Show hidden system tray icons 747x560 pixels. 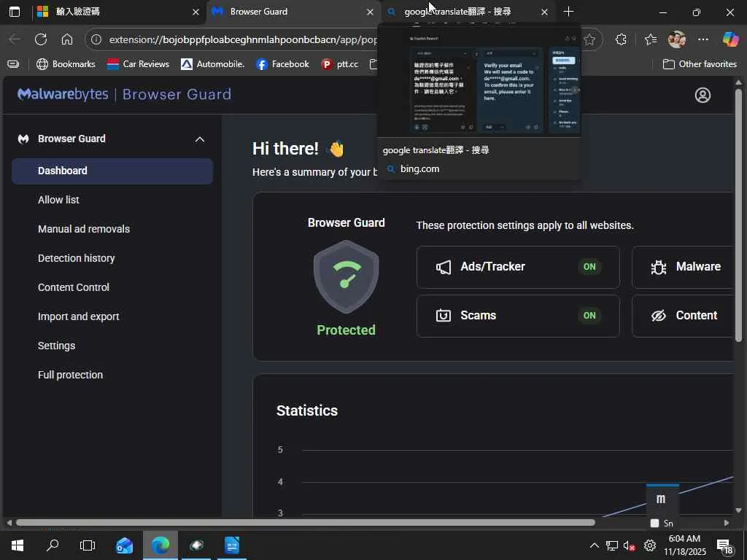[x=594, y=546]
